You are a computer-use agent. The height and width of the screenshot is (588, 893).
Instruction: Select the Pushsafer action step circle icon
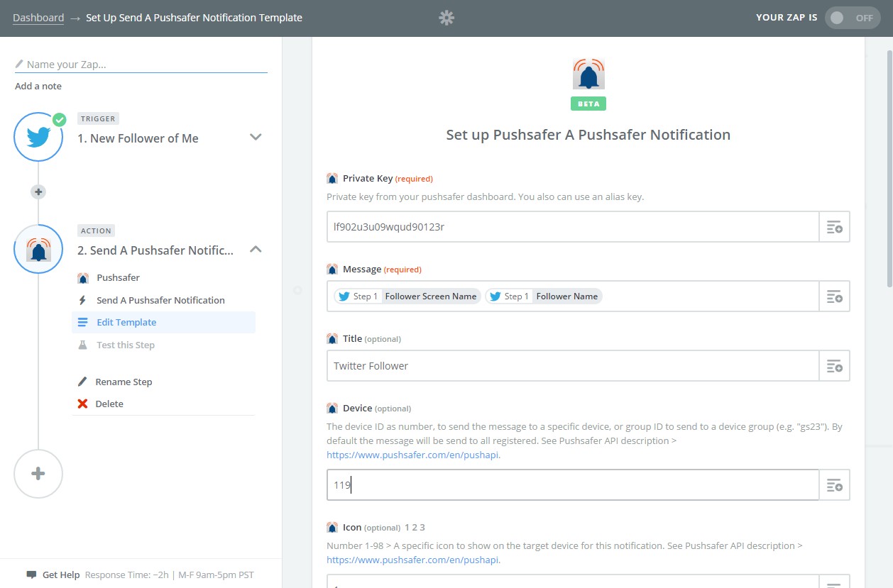tap(38, 249)
